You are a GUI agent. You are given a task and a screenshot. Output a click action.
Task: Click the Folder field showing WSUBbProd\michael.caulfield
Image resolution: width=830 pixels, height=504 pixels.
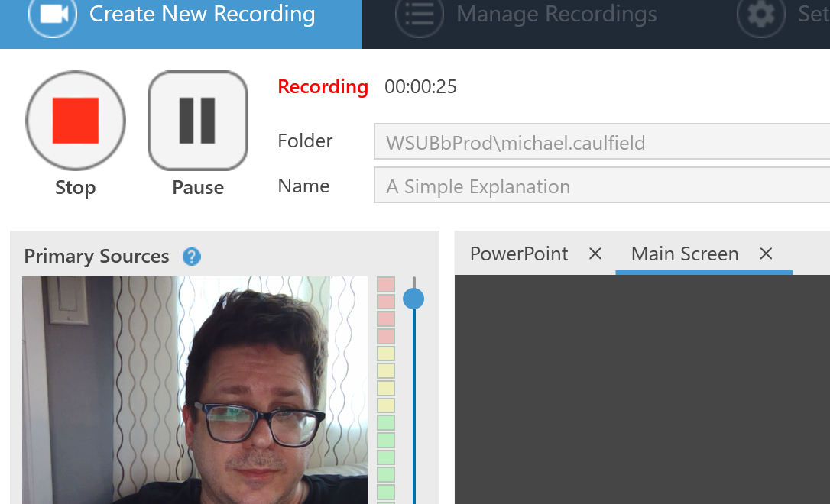(601, 143)
